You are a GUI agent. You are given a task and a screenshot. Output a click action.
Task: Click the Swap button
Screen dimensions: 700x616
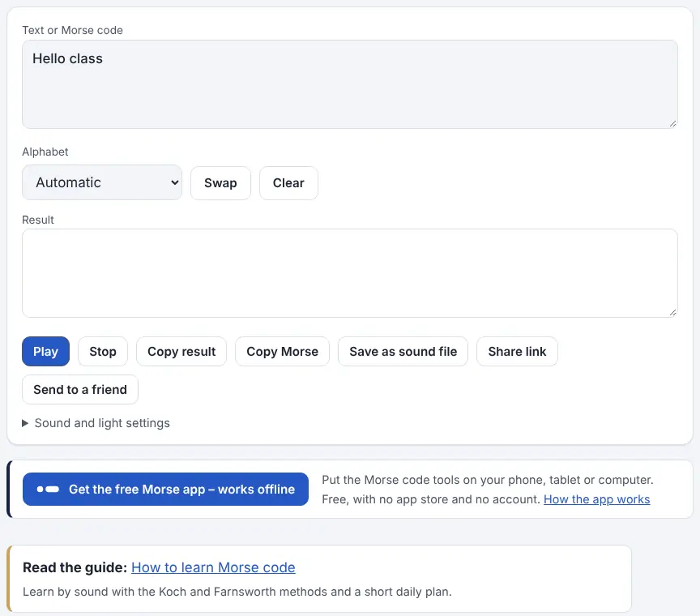pos(220,183)
